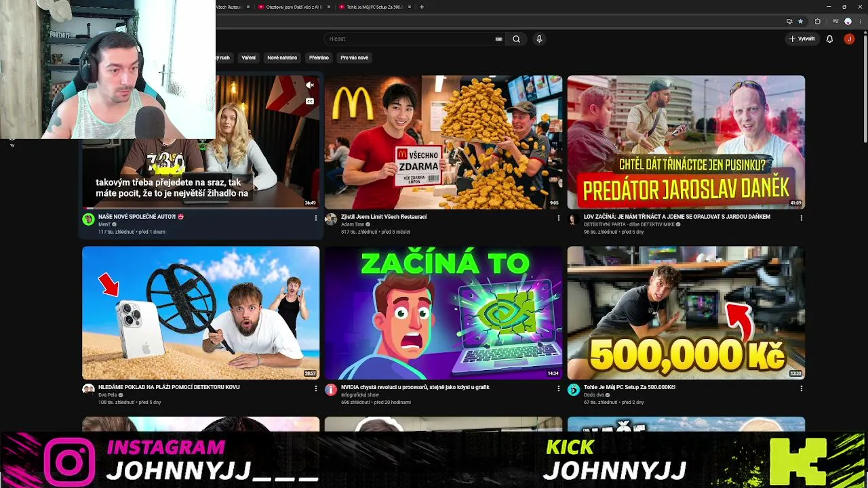Select the 'Nově nahráno' filter chip
The image size is (868, 488).
[x=282, y=58]
